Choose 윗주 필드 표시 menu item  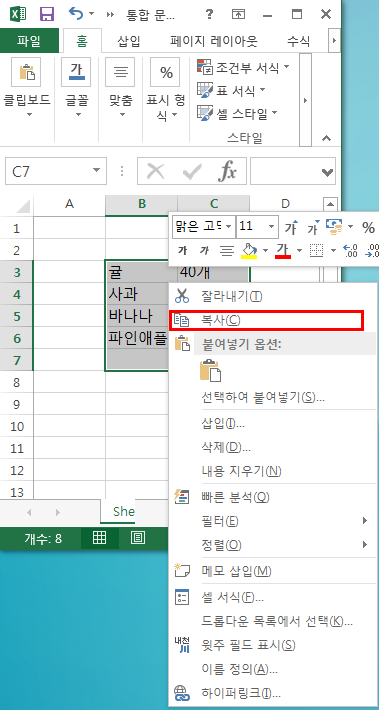273,644
